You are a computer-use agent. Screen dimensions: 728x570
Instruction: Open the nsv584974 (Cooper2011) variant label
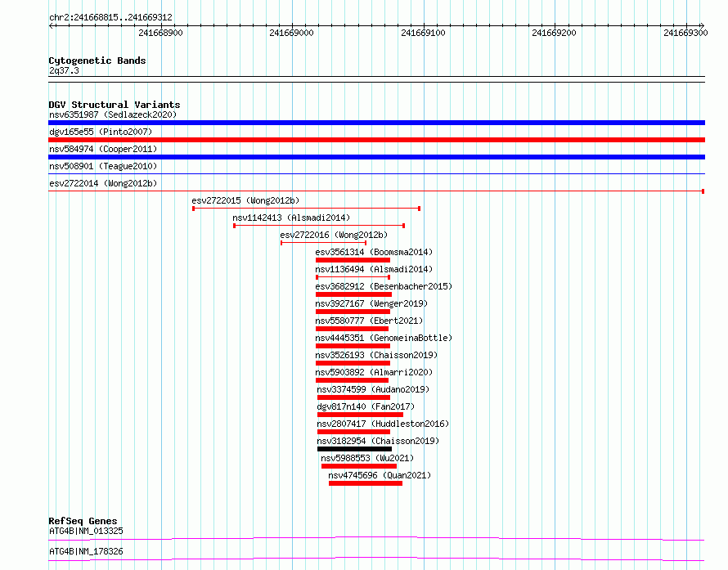tap(103, 149)
